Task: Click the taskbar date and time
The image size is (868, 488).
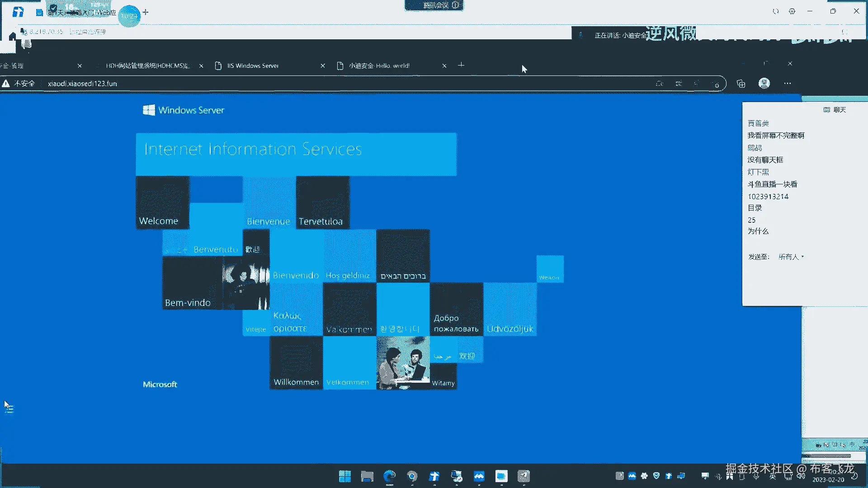Action: click(828, 476)
